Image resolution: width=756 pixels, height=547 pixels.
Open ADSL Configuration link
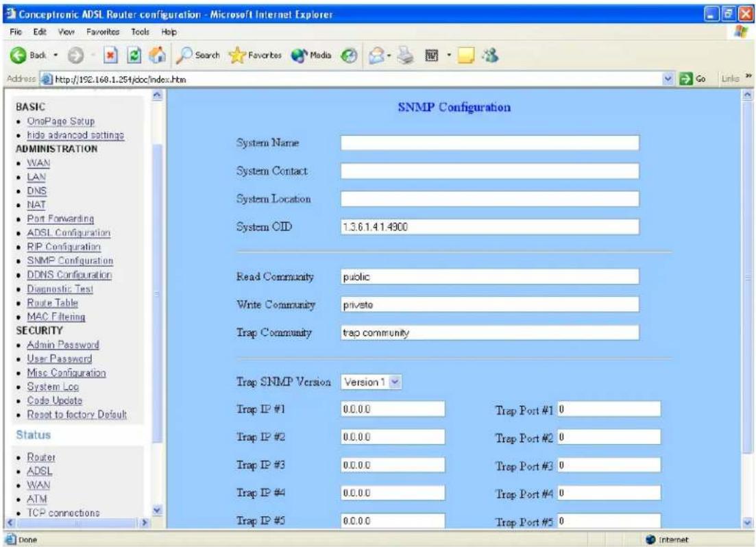tap(69, 232)
